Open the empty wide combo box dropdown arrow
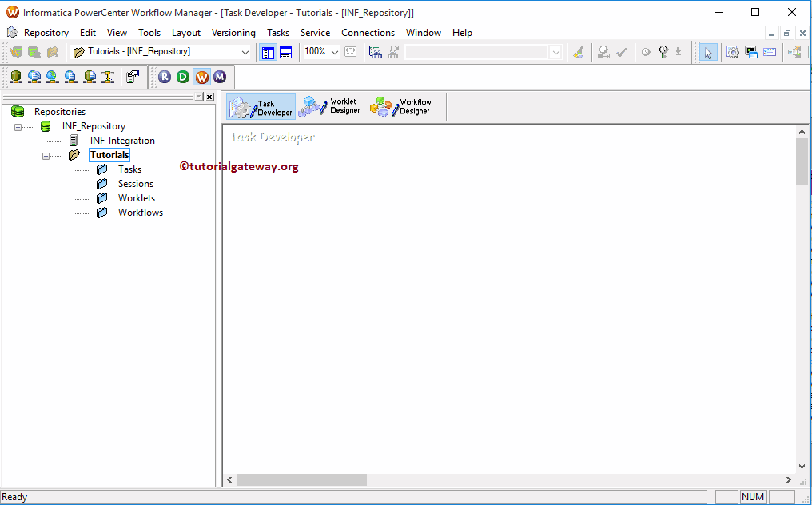The image size is (812, 505). 555,52
